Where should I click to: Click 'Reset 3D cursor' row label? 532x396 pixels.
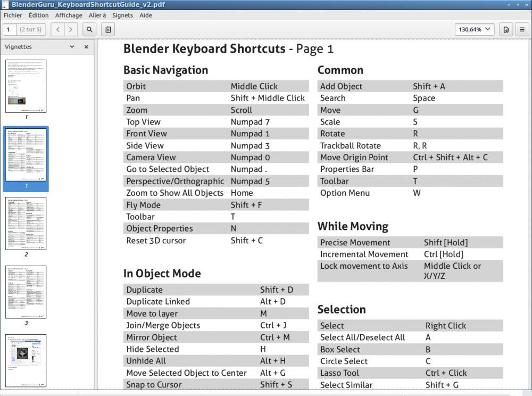156,241
